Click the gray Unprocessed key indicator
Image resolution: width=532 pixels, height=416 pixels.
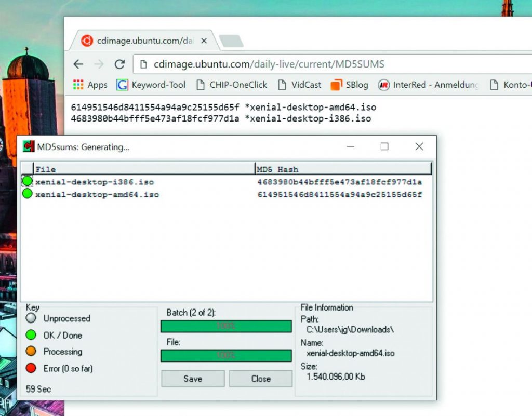(32, 318)
